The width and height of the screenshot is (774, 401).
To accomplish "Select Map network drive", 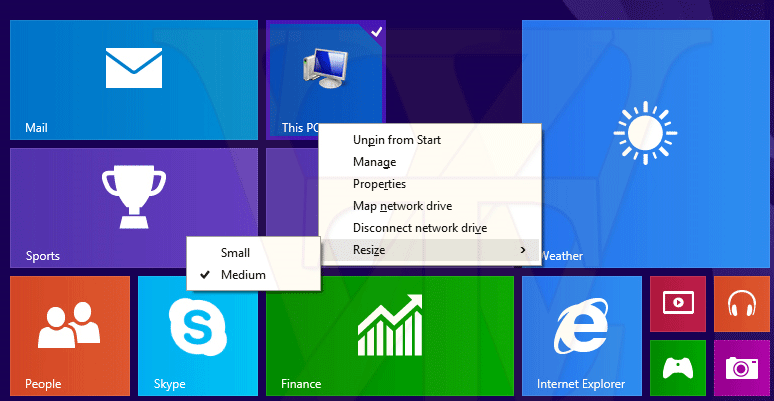I will click(x=430, y=206).
